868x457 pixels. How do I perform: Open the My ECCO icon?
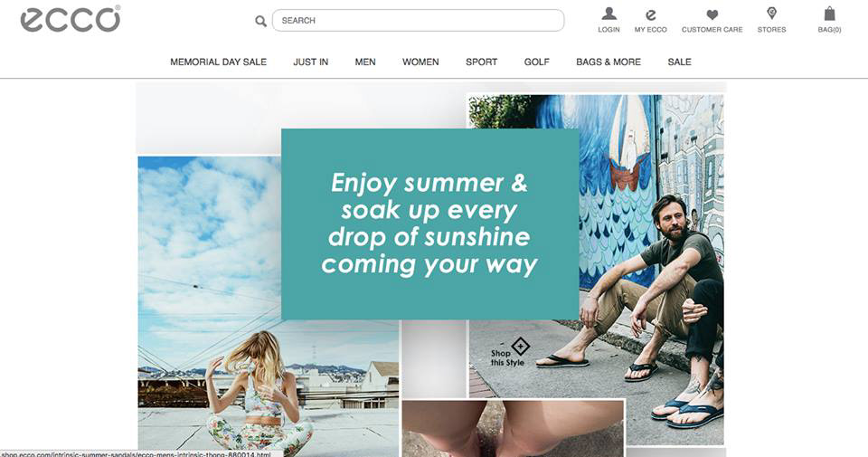click(650, 15)
